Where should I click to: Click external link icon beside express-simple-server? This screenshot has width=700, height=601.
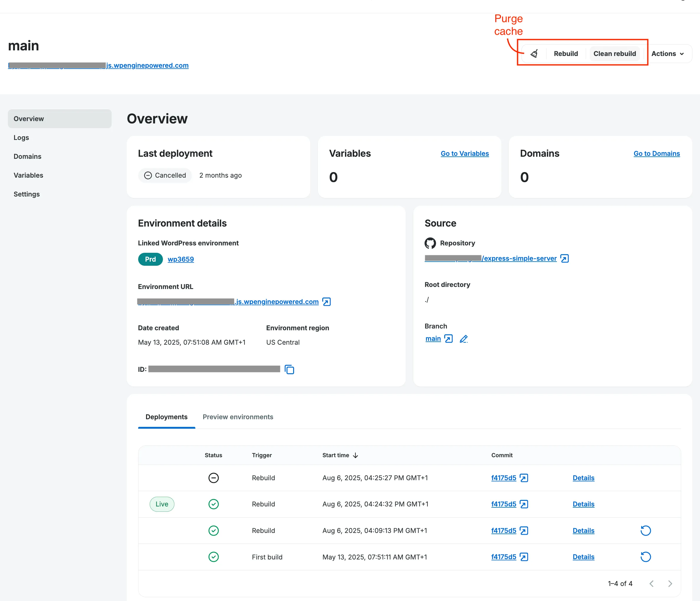tap(564, 258)
